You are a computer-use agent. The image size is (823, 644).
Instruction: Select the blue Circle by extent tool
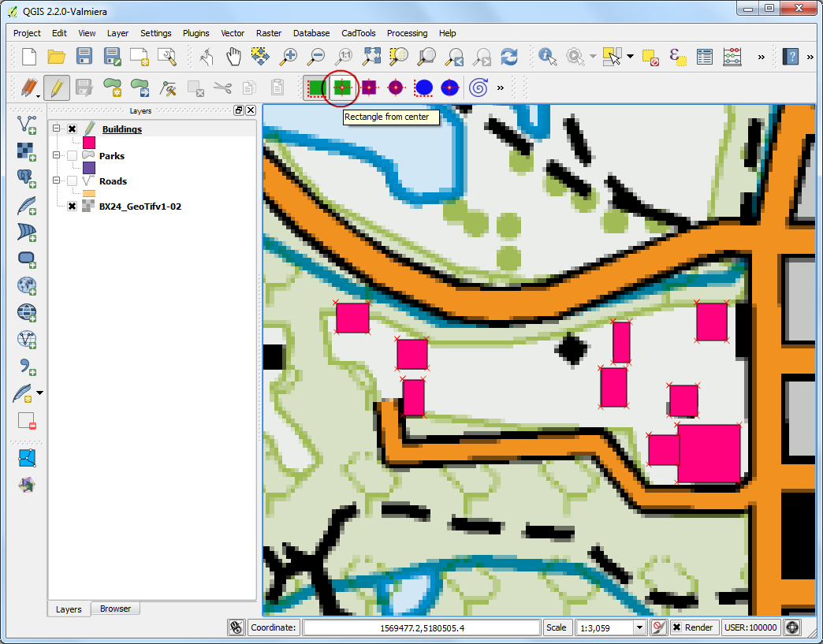(423, 87)
